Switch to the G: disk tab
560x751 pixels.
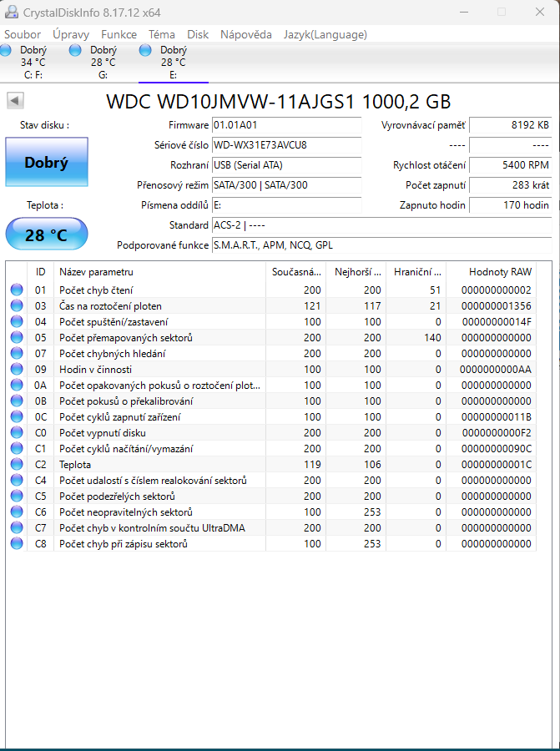[103, 63]
